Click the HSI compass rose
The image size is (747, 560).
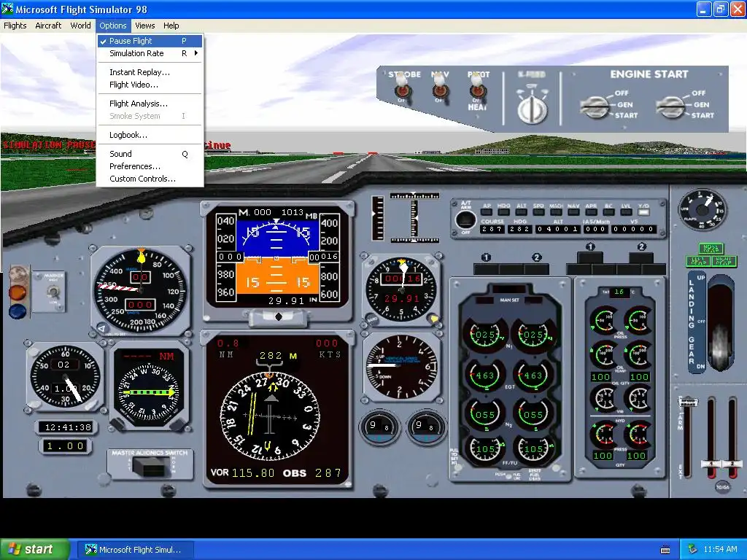[270, 415]
